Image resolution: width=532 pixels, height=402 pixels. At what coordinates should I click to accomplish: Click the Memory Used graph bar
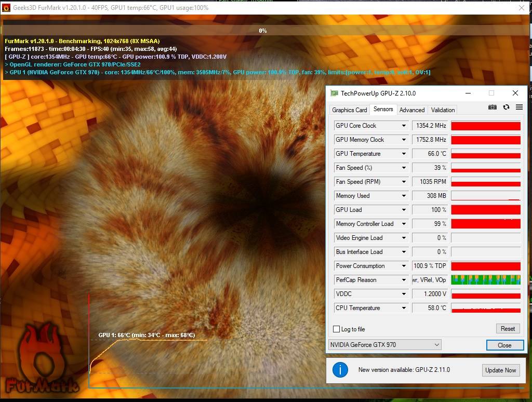pos(486,196)
